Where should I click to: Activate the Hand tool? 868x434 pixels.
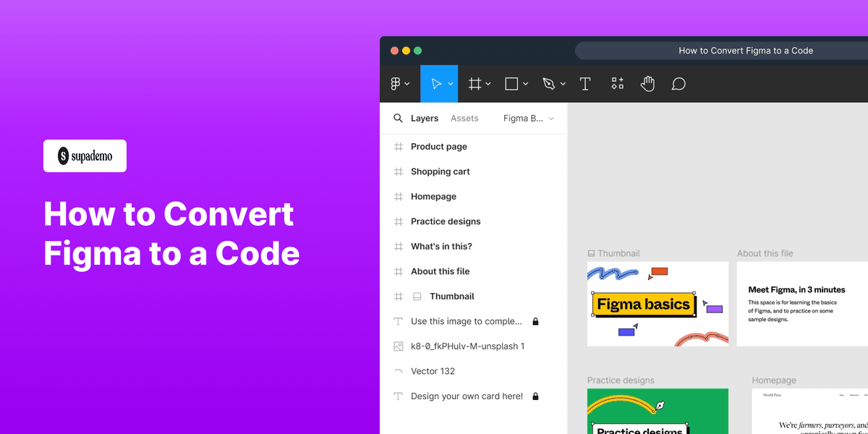[647, 83]
